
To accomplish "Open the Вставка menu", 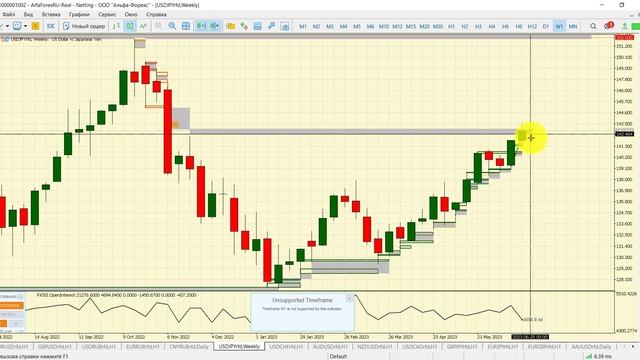I will [x=51, y=14].
